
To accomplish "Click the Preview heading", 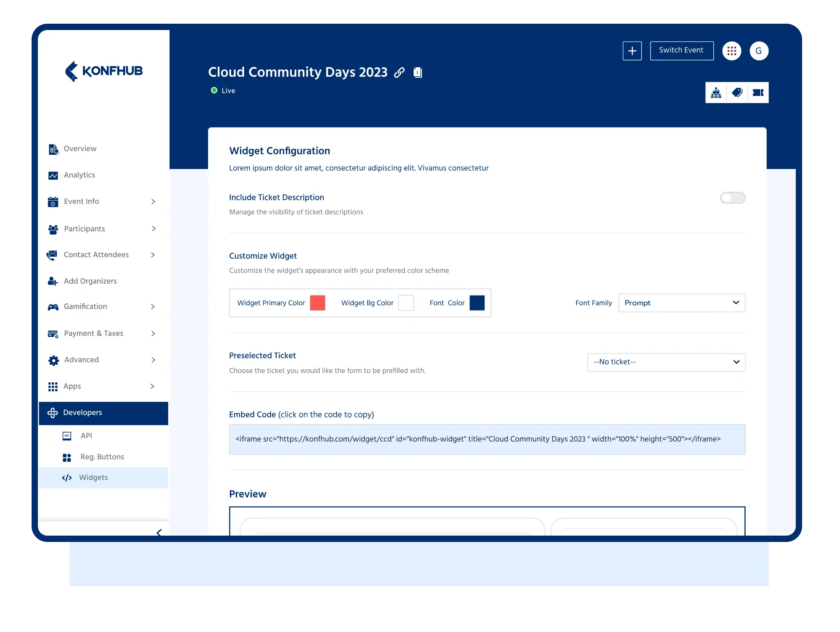I will tap(247, 494).
